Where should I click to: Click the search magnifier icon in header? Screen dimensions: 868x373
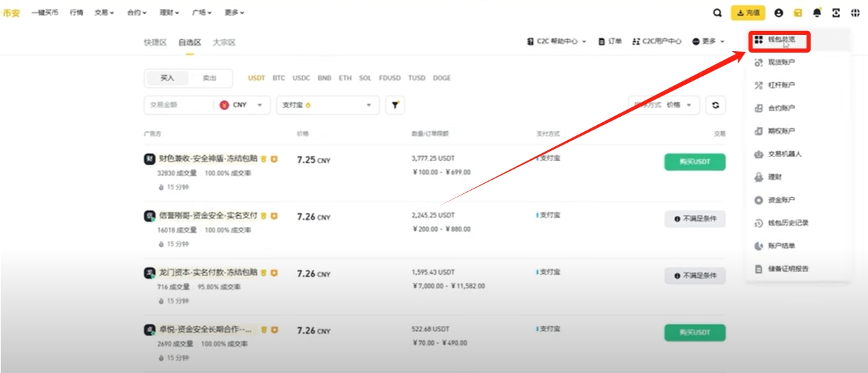coord(717,12)
